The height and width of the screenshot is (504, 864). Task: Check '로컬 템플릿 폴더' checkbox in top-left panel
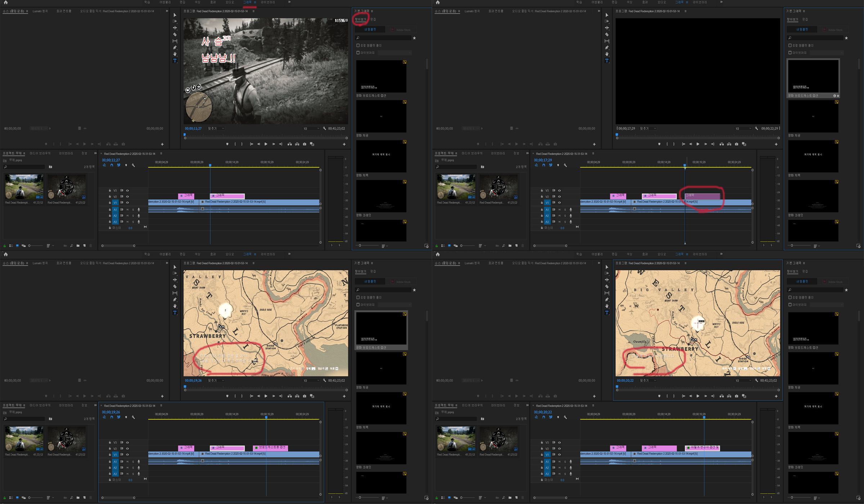(x=358, y=45)
